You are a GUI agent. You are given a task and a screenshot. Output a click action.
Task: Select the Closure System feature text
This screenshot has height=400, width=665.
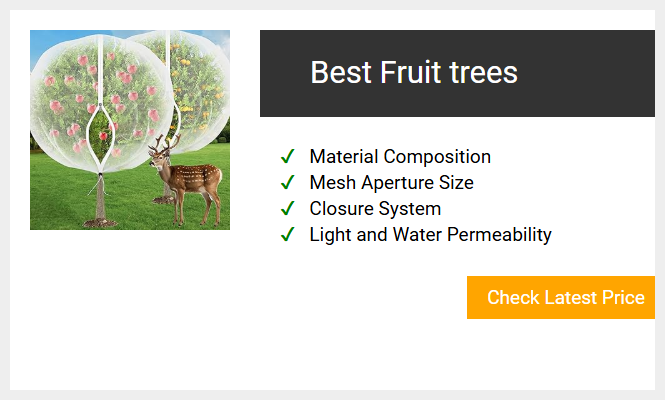(375, 208)
